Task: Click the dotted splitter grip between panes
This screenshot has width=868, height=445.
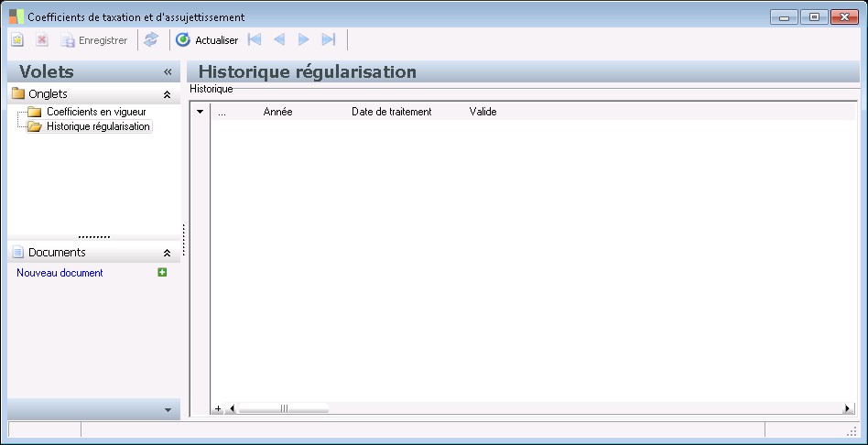Action: click(183, 240)
